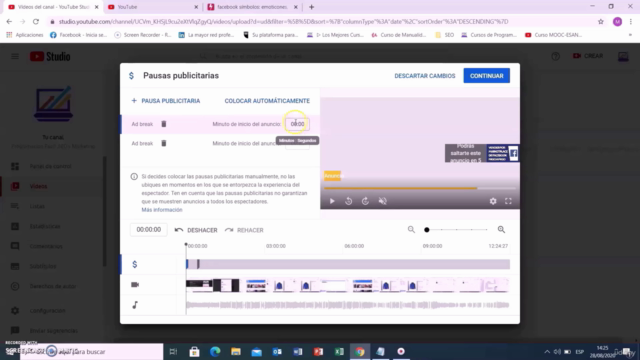Viewport: 640px width, 360px height.
Task: Open Microsoft Edge from taskbar
Action: pos(215,351)
